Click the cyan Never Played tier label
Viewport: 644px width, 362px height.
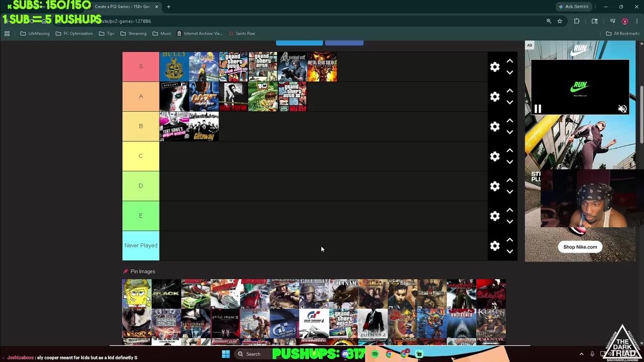click(x=141, y=245)
